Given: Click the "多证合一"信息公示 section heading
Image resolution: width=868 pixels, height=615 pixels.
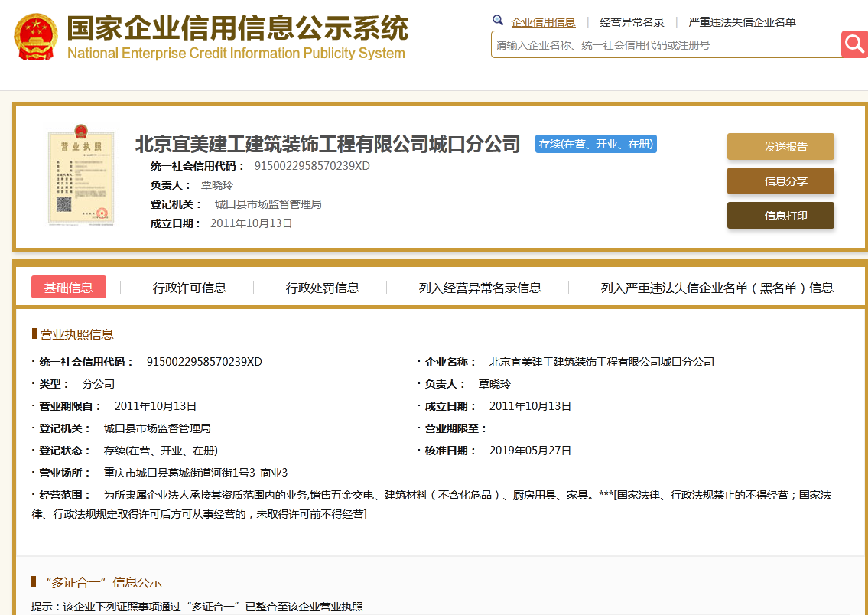Looking at the screenshot, I should point(104,582).
